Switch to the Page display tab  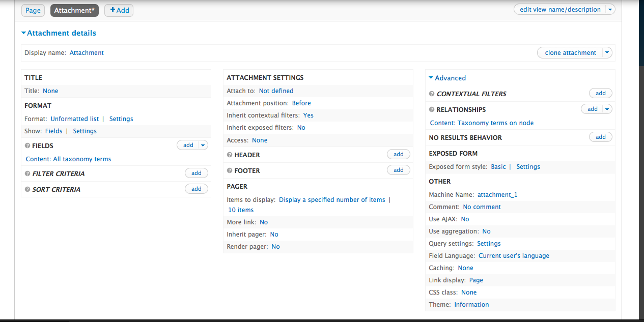point(33,10)
